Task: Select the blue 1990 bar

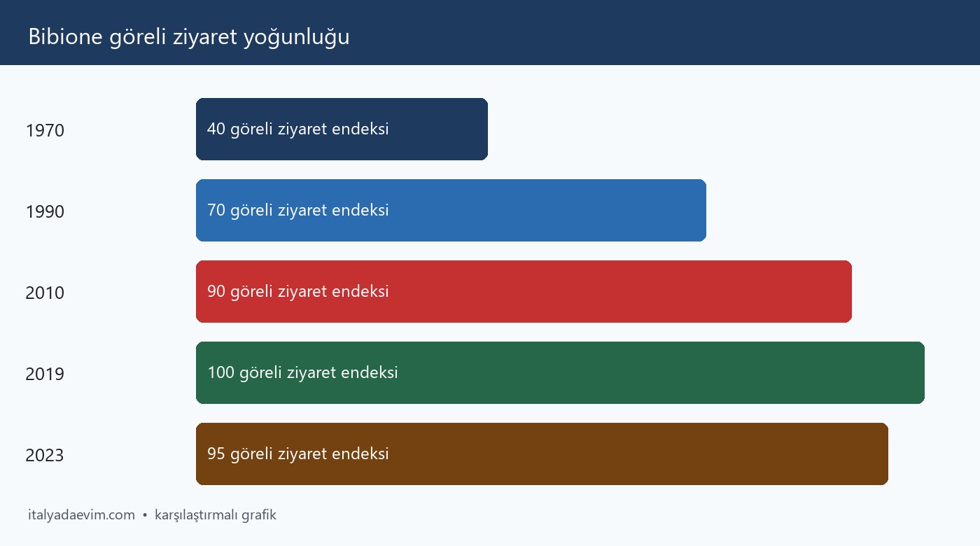Action: [x=451, y=210]
